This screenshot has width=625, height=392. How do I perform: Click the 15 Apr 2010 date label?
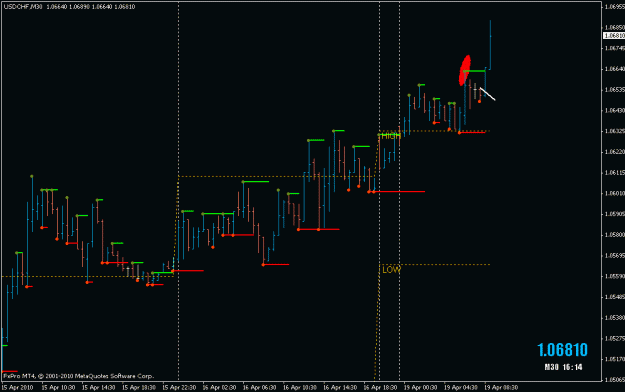click(x=18, y=388)
